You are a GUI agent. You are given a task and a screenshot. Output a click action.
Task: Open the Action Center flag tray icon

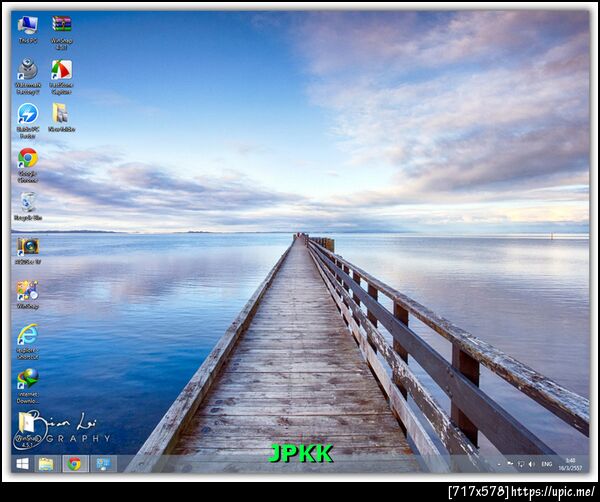[x=510, y=464]
